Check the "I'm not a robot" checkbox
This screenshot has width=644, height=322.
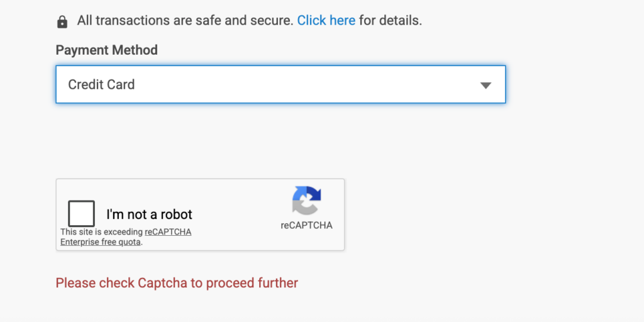click(x=82, y=214)
